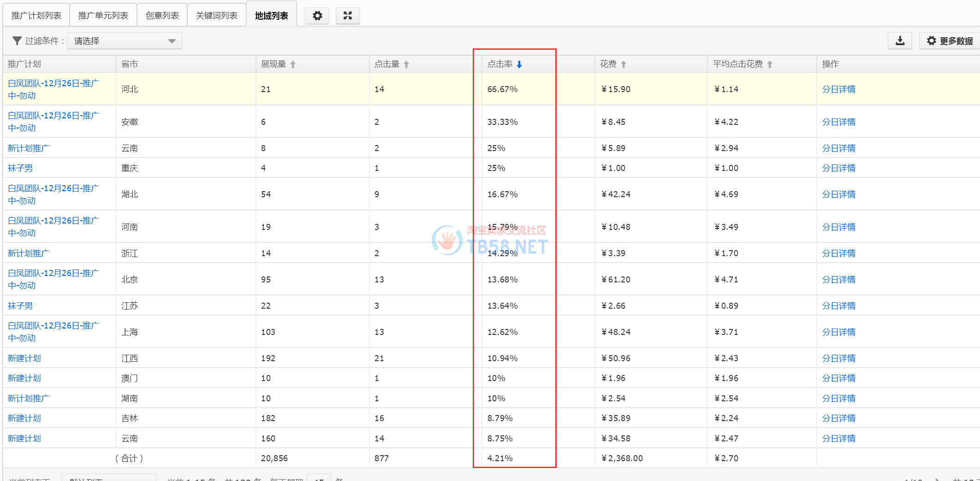Select the 推广单元列表 tab
This screenshot has width=980, height=481.
point(103,16)
